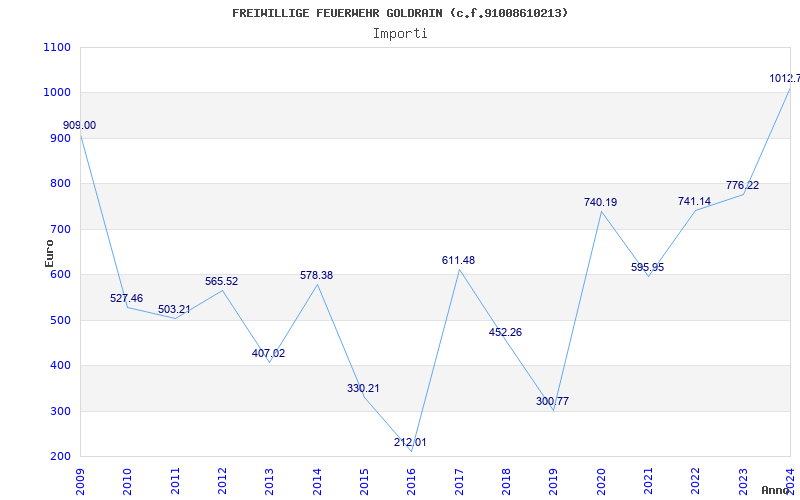Screen dimensions: 800x500
Task: Click the Anno x-axis title
Action: click(x=777, y=491)
